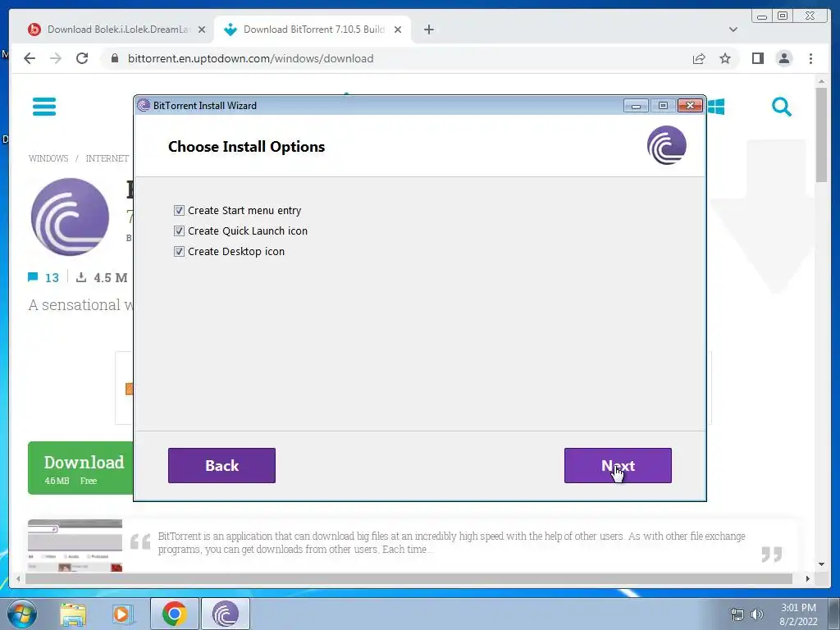Restore down the Chrome browser window
The image size is (840, 630).
[x=783, y=16]
